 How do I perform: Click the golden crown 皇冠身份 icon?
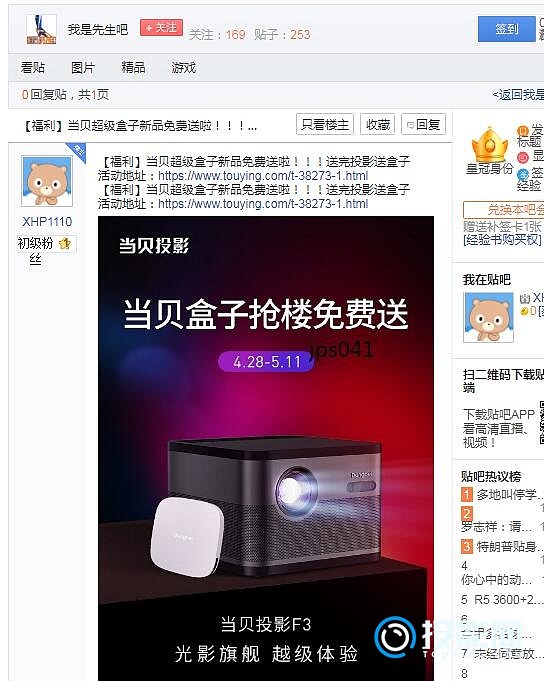(x=490, y=145)
